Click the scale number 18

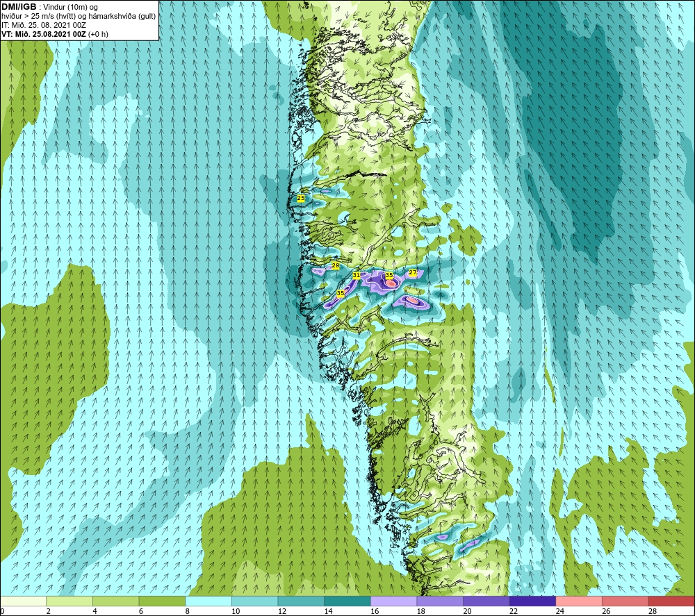click(x=420, y=612)
